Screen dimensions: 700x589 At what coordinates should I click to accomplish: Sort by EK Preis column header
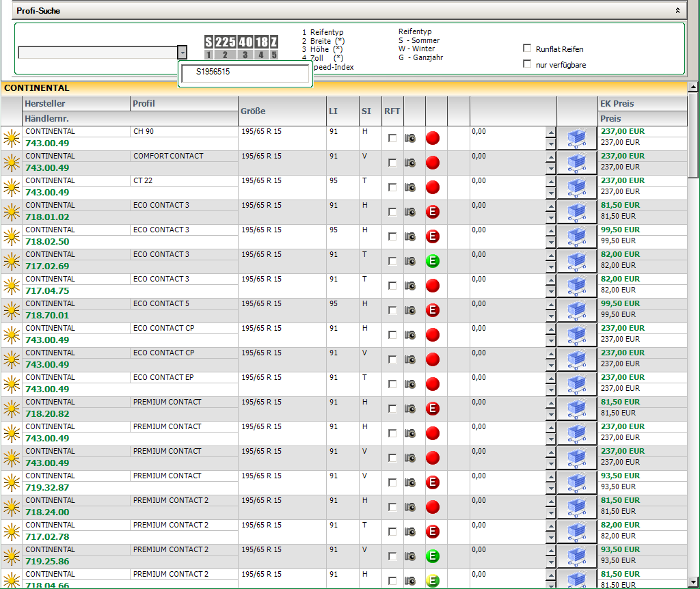[x=643, y=104]
